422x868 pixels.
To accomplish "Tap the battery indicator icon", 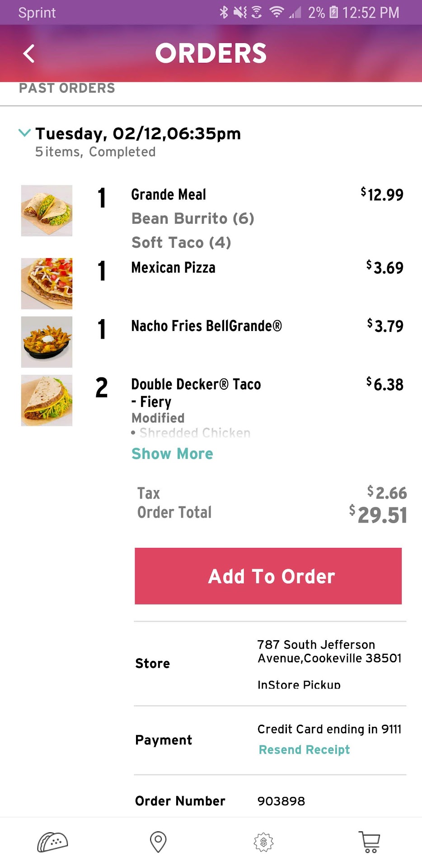I will pos(333,12).
